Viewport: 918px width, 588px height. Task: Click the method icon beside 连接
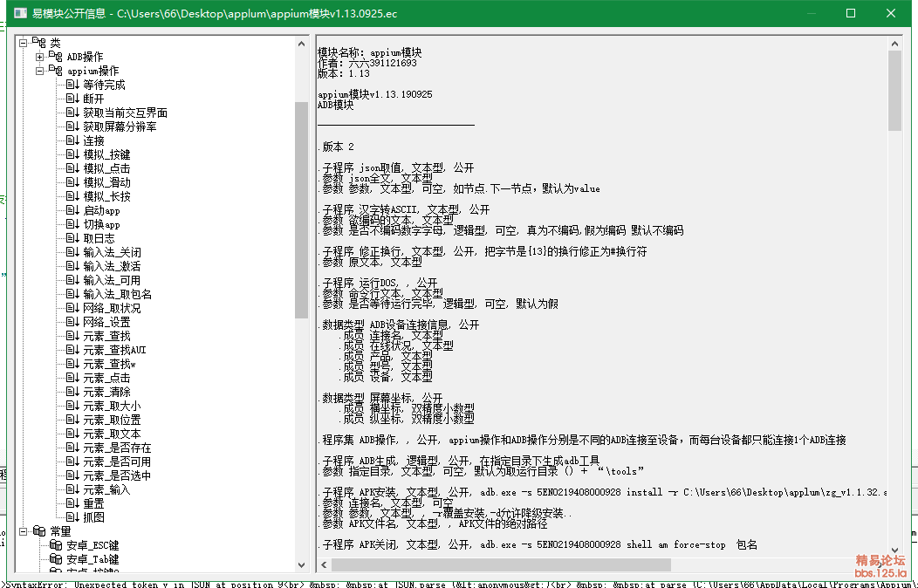click(72, 140)
